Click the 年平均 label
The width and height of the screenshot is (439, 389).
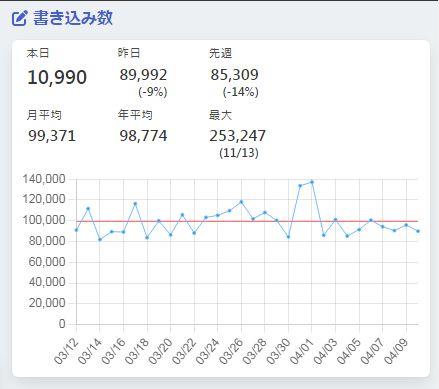[135, 115]
